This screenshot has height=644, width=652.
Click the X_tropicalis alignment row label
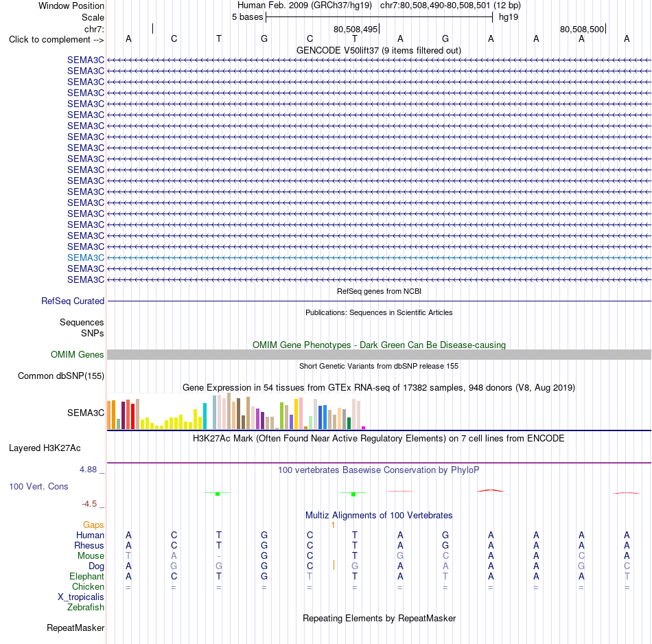(x=81, y=597)
